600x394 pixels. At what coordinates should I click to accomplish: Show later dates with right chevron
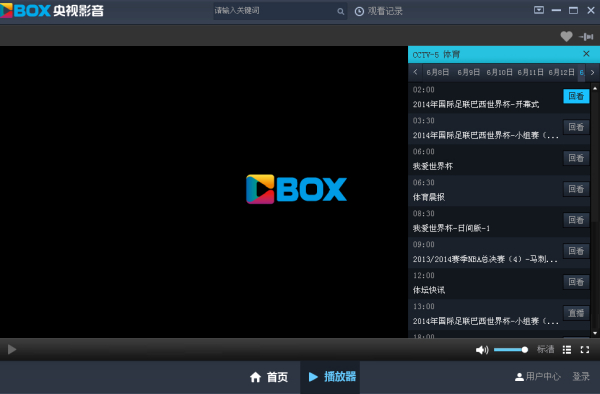(592, 72)
